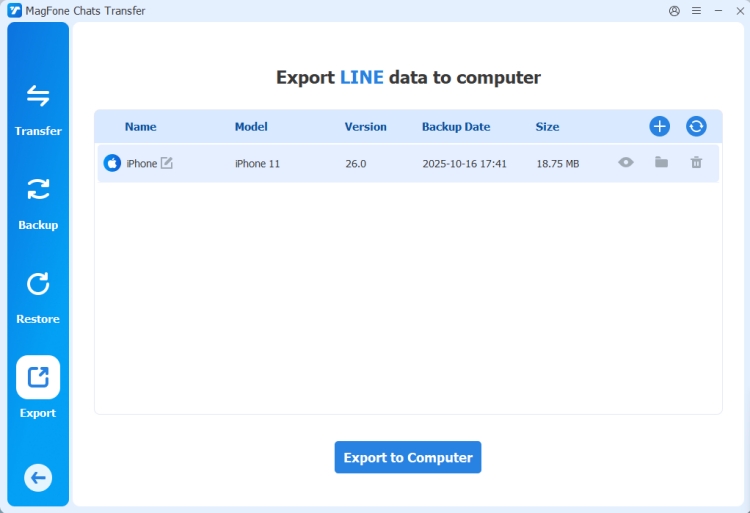
Task: Click the Export to Computer button
Action: click(408, 457)
